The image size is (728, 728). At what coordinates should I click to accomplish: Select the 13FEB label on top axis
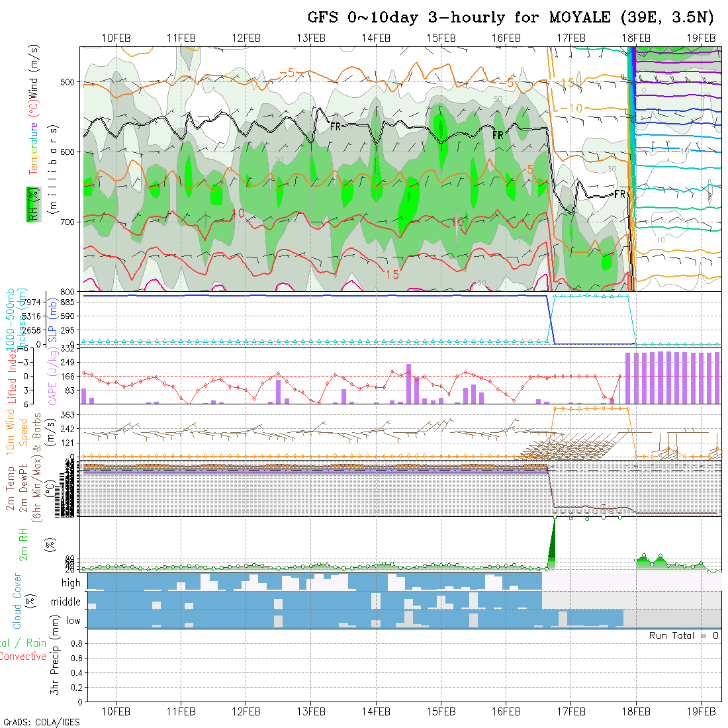pos(311,38)
